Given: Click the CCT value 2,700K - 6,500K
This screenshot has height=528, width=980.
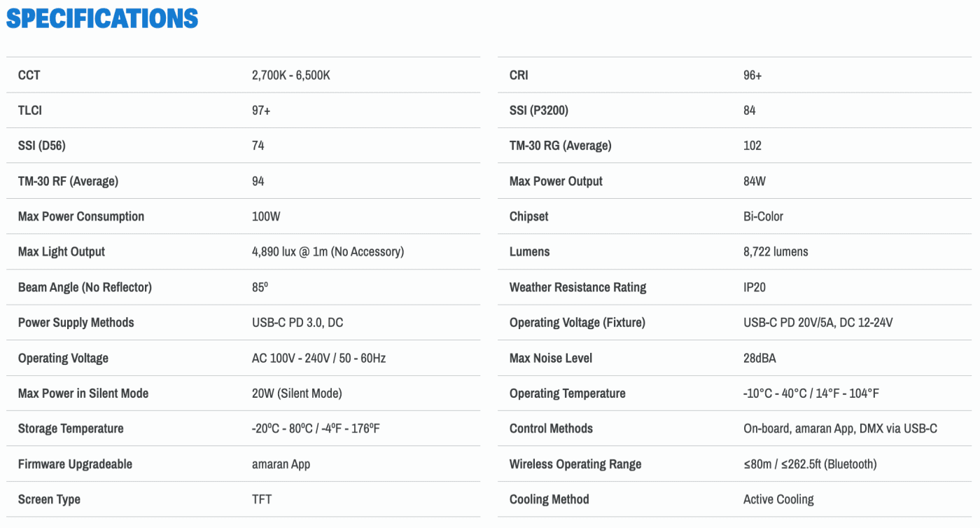Looking at the screenshot, I should pyautogui.click(x=290, y=75).
